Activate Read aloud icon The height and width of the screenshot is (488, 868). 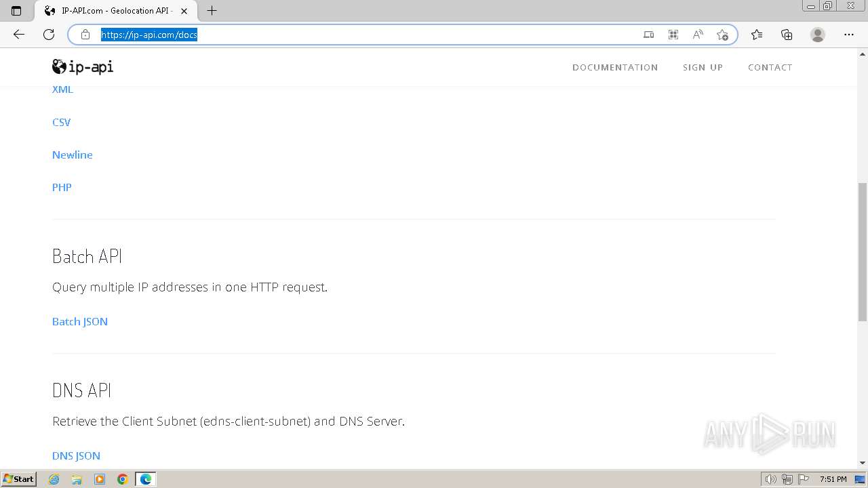click(698, 35)
